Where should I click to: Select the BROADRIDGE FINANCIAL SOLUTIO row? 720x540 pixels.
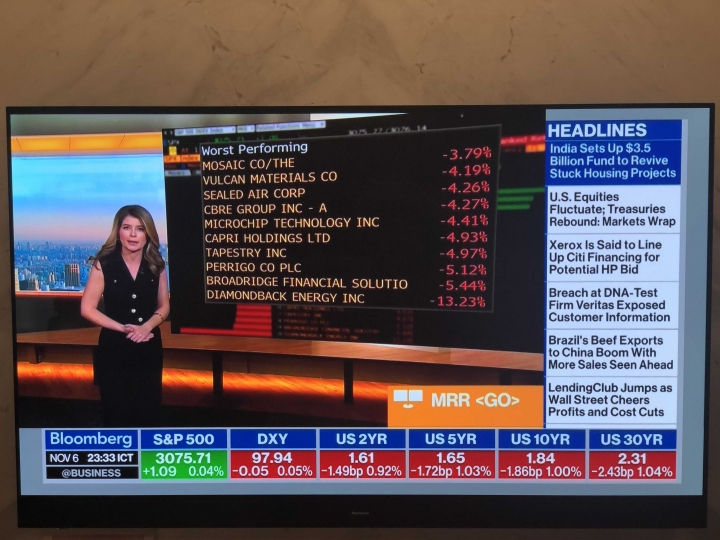[x=346, y=283]
